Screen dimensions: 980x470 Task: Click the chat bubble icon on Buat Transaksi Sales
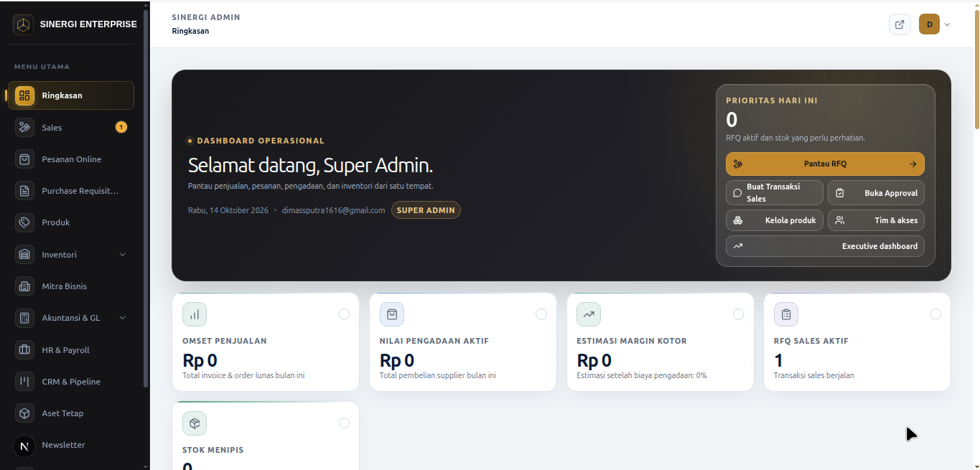737,193
